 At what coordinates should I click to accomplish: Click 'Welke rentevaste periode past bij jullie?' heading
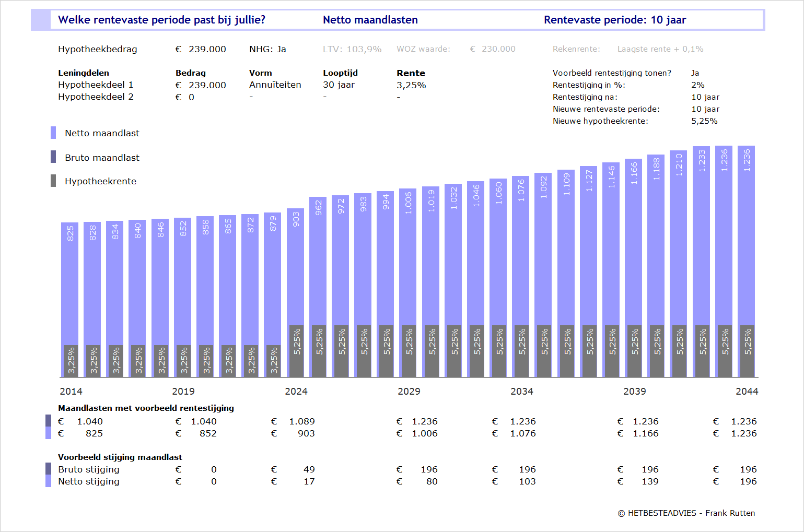pyautogui.click(x=161, y=20)
